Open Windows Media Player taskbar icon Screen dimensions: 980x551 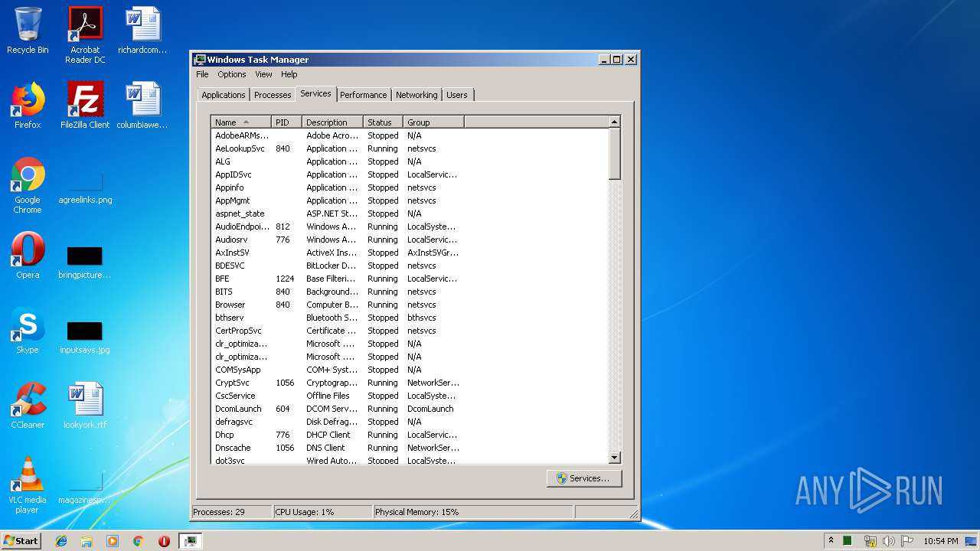(113, 541)
